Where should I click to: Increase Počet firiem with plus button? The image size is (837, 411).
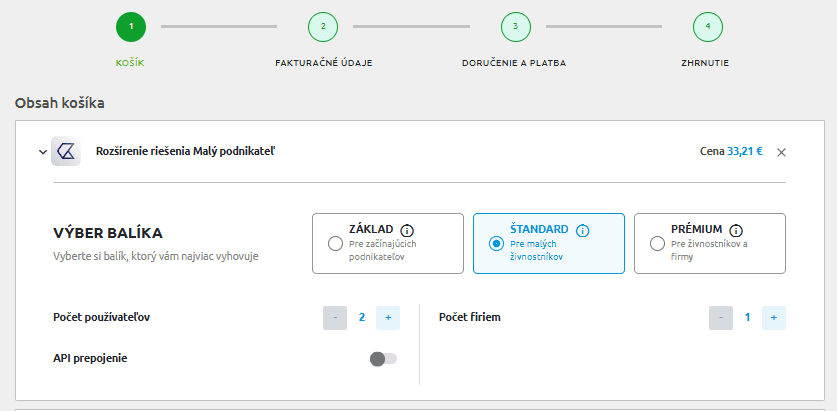[773, 318]
